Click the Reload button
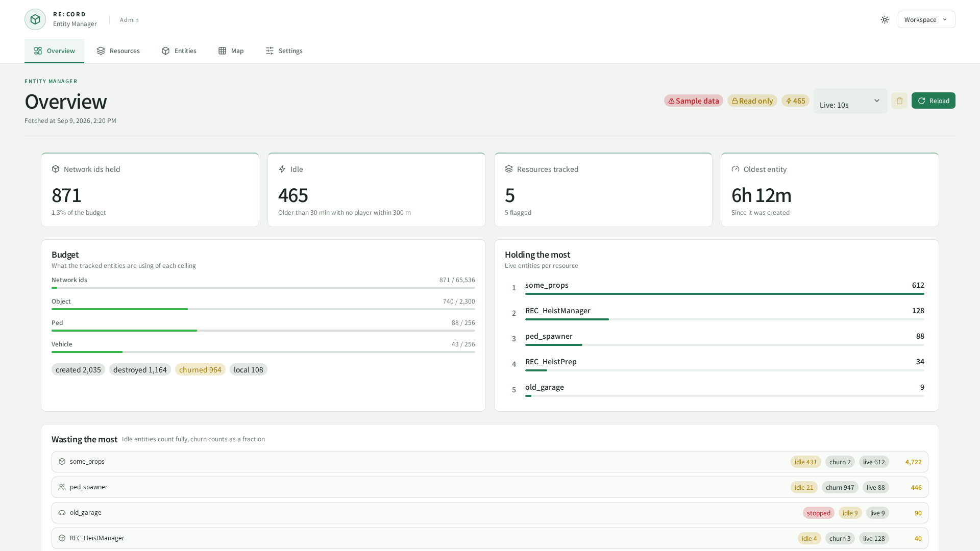Image resolution: width=980 pixels, height=551 pixels. 933,101
